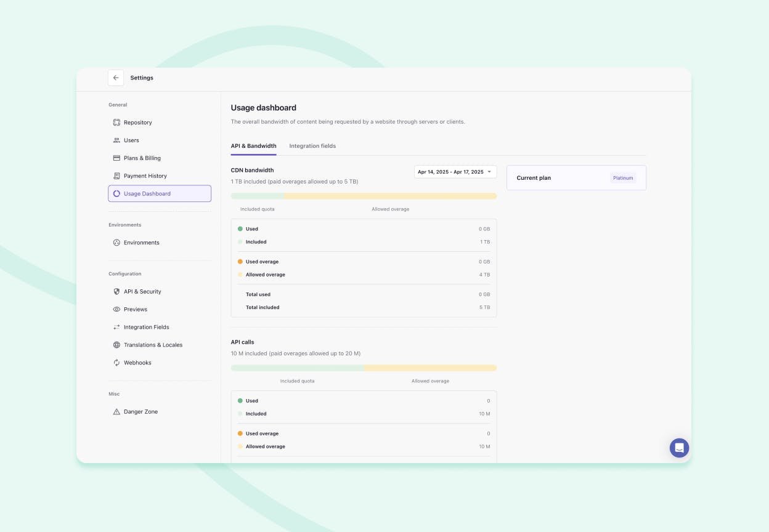
Task: Click the Translations & Locales globe icon
Action: point(116,345)
